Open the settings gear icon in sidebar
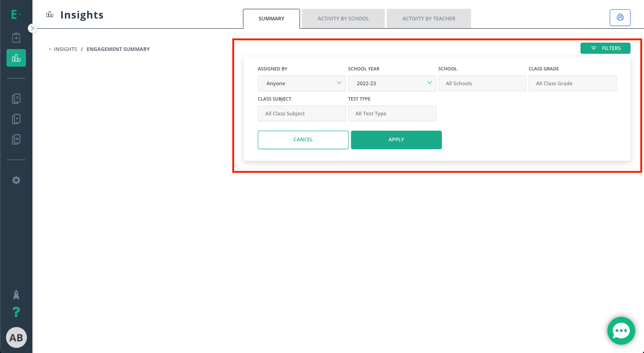This screenshot has height=353, width=644. [16, 180]
